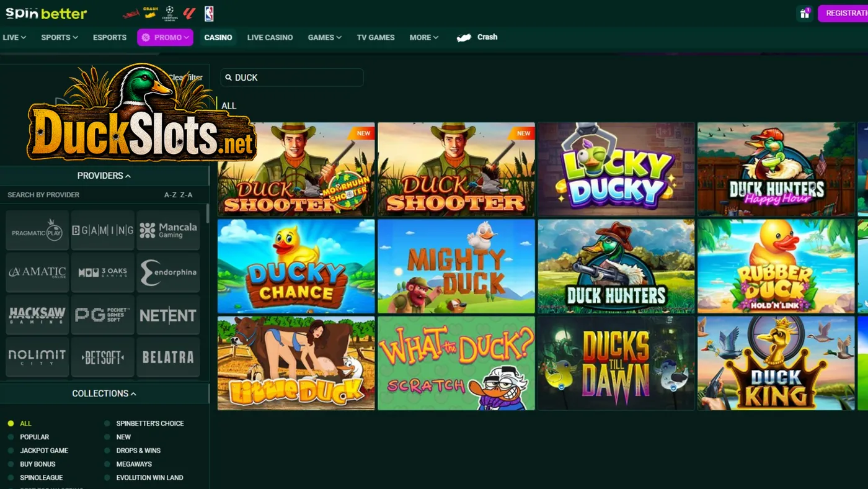The image size is (868, 489).
Task: Filter by Betsoft provider logo
Action: [x=103, y=357]
